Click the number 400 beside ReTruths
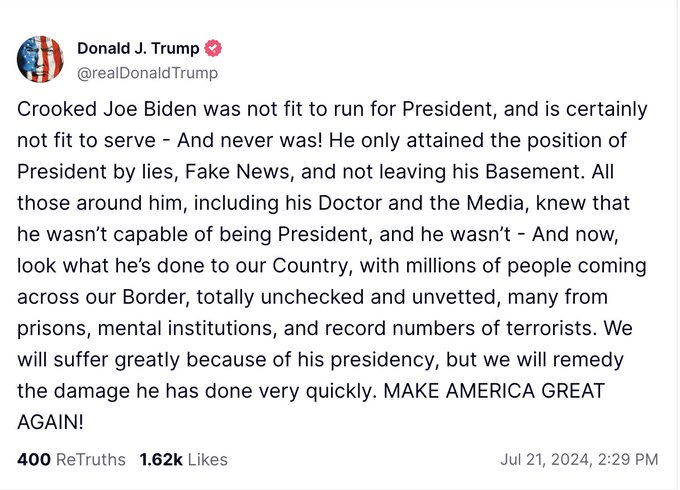680x490 pixels. point(34,460)
